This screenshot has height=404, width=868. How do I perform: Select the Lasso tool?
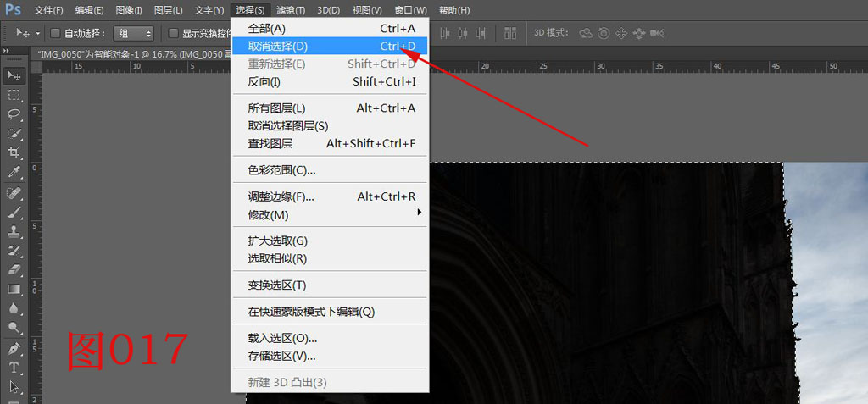pos(14,114)
